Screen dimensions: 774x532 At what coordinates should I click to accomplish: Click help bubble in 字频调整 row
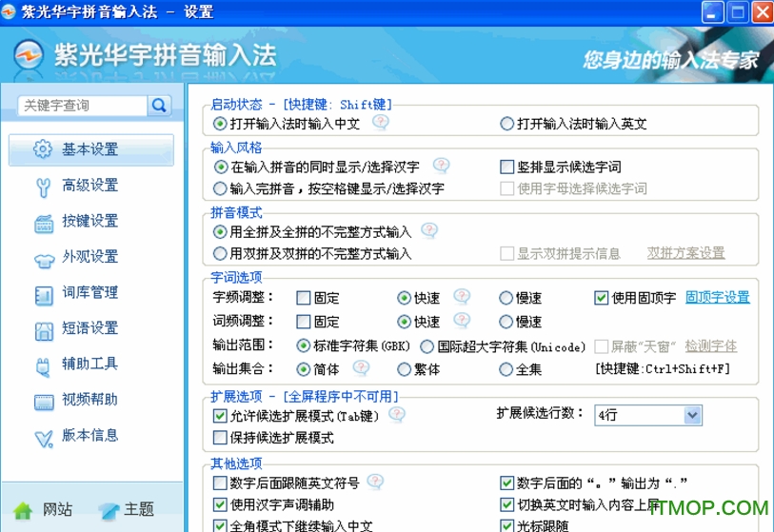tap(462, 296)
